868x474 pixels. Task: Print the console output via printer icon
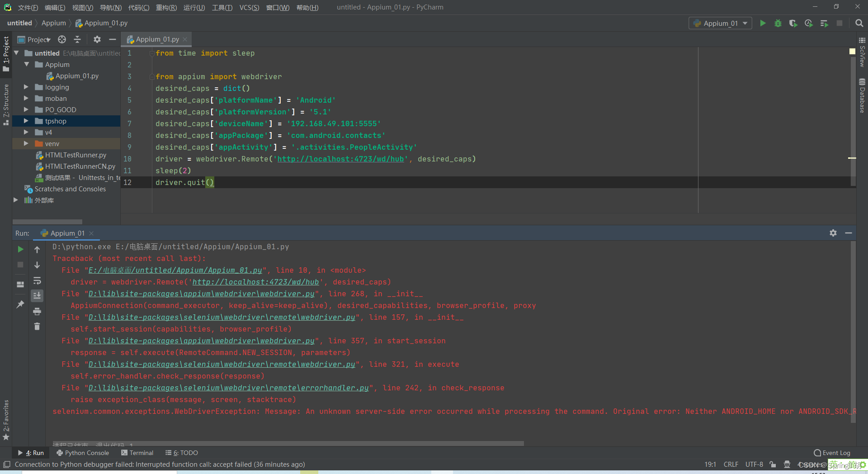coord(37,311)
